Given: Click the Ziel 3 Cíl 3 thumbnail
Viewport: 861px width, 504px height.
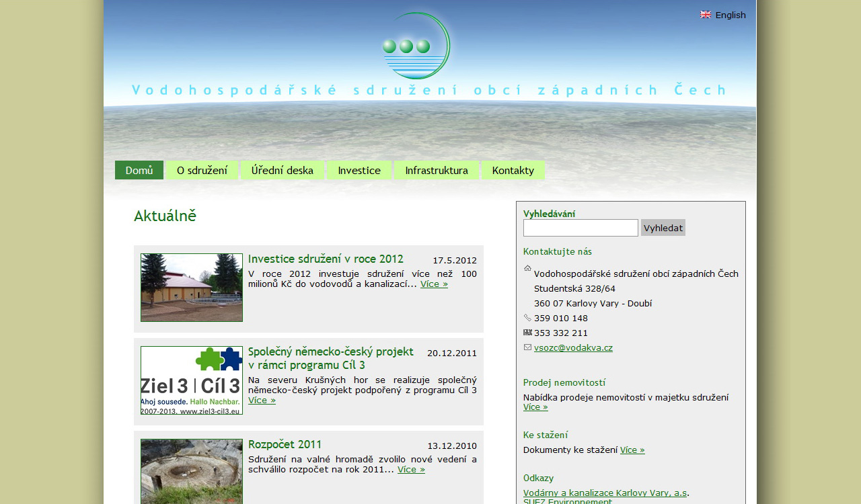Looking at the screenshot, I should pos(192,380).
